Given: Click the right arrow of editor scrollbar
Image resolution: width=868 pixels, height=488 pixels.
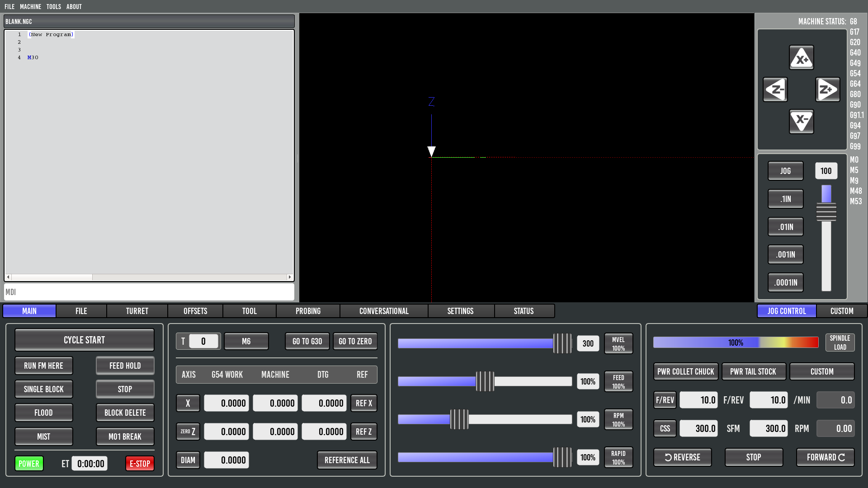Looking at the screenshot, I should (290, 277).
